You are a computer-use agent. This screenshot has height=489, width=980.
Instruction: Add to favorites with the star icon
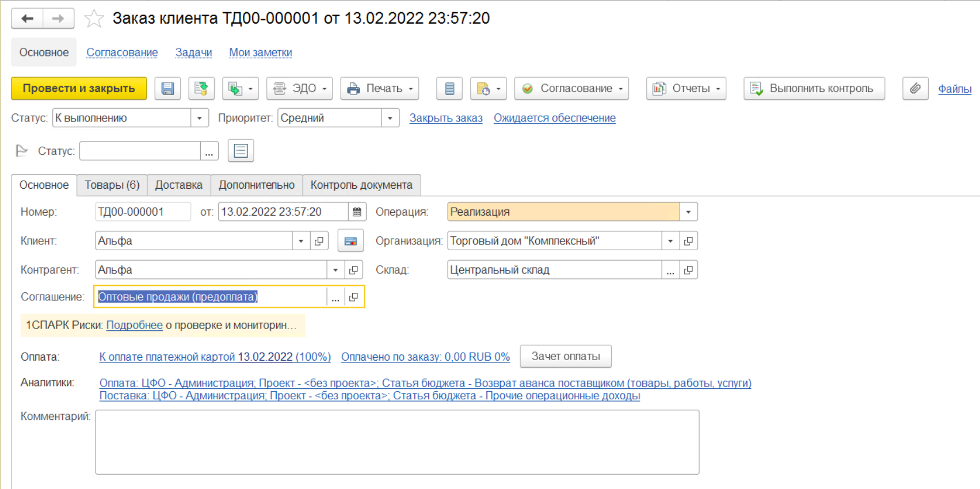point(94,19)
